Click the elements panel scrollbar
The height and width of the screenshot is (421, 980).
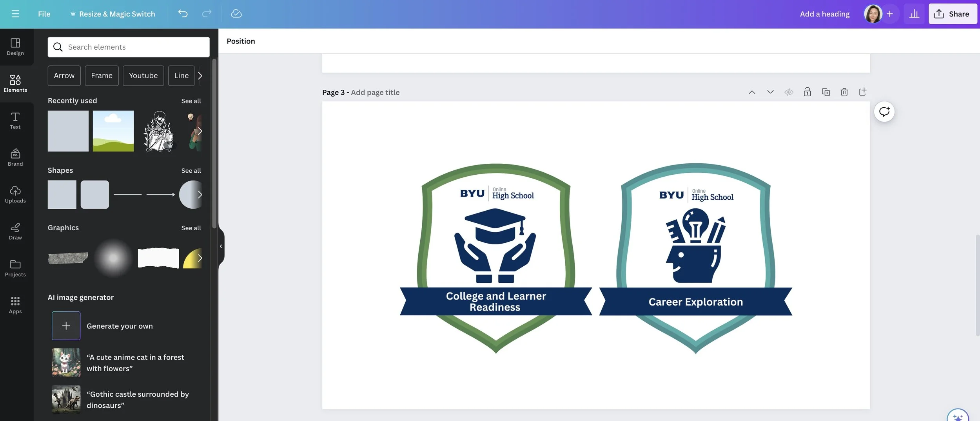(214, 144)
